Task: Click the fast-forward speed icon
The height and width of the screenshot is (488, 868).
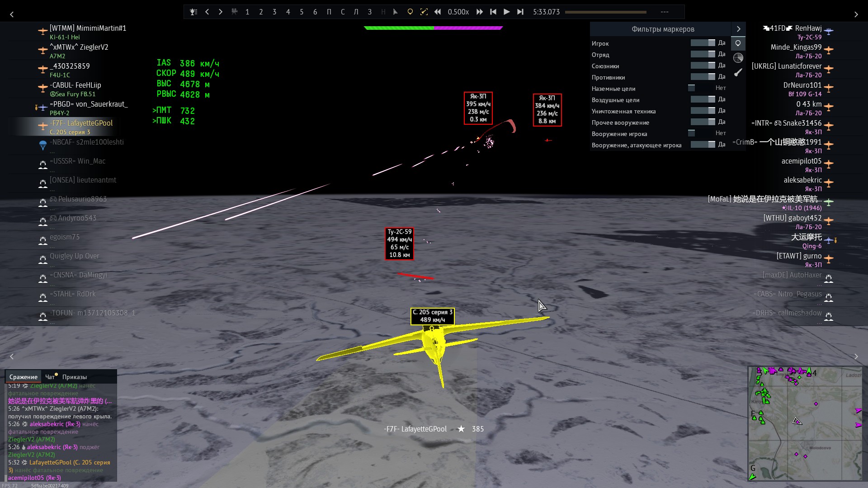Action: tap(479, 12)
